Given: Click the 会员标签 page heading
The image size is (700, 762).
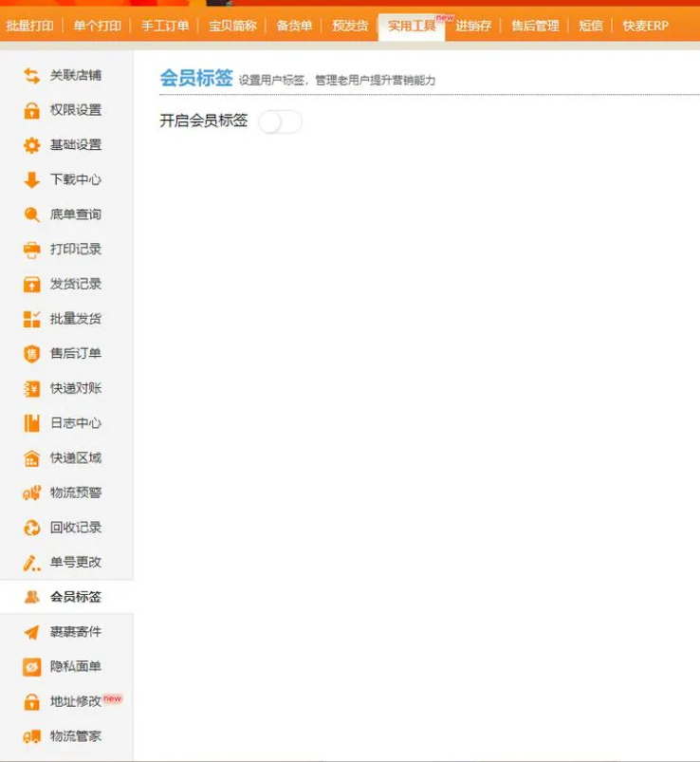Looking at the screenshot, I should [196, 78].
